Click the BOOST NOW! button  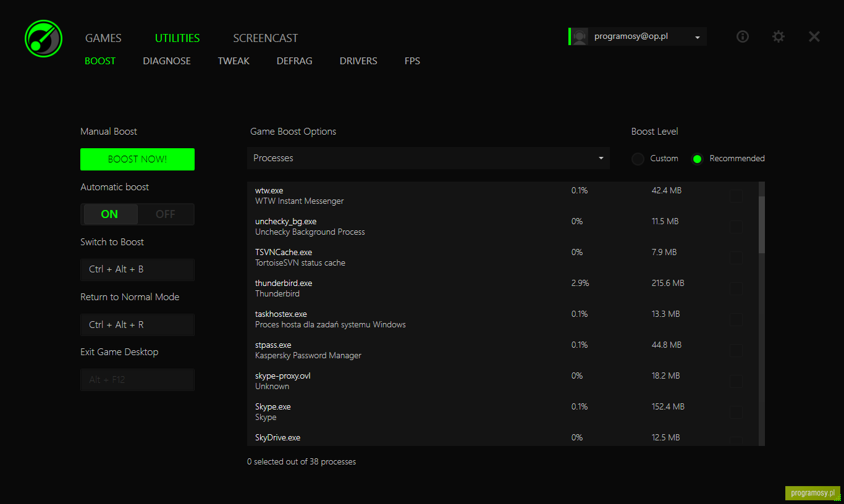pyautogui.click(x=137, y=159)
